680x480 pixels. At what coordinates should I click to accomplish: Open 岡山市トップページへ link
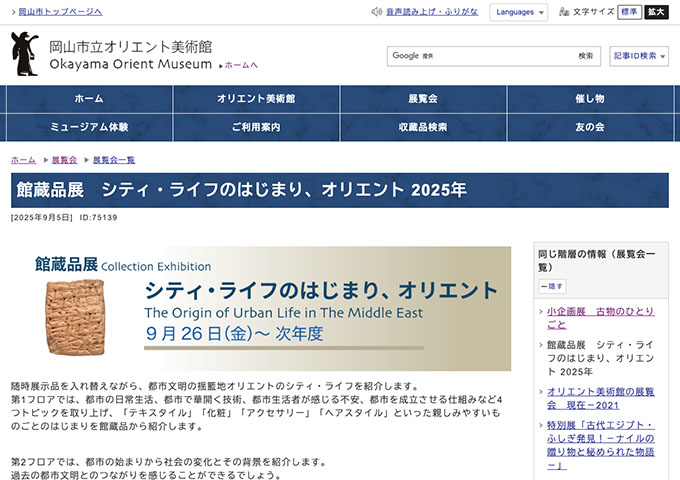[60, 12]
